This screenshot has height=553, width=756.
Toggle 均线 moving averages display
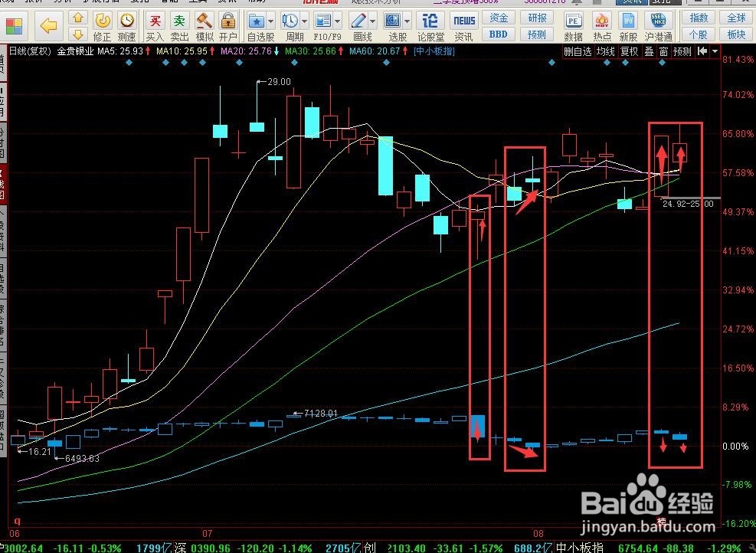pos(606,51)
